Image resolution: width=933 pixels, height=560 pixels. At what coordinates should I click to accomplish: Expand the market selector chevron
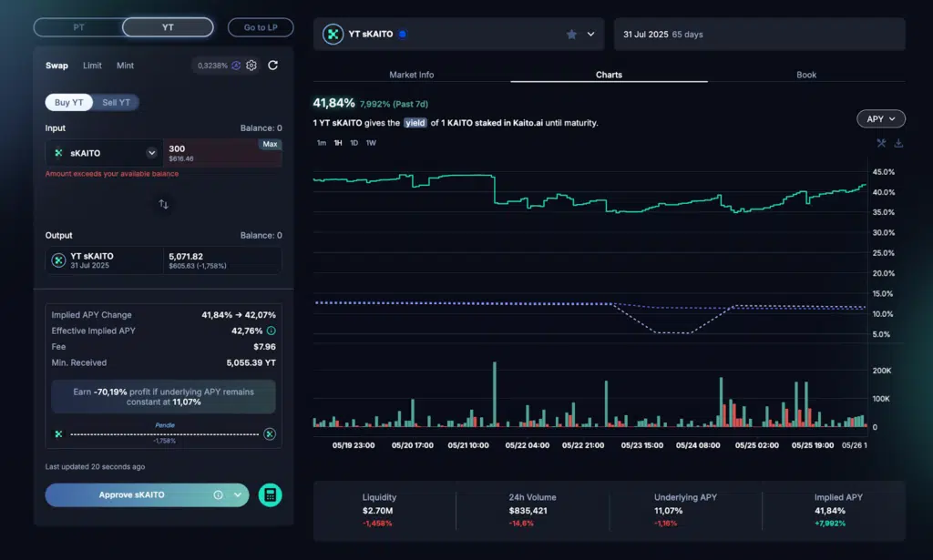point(590,34)
